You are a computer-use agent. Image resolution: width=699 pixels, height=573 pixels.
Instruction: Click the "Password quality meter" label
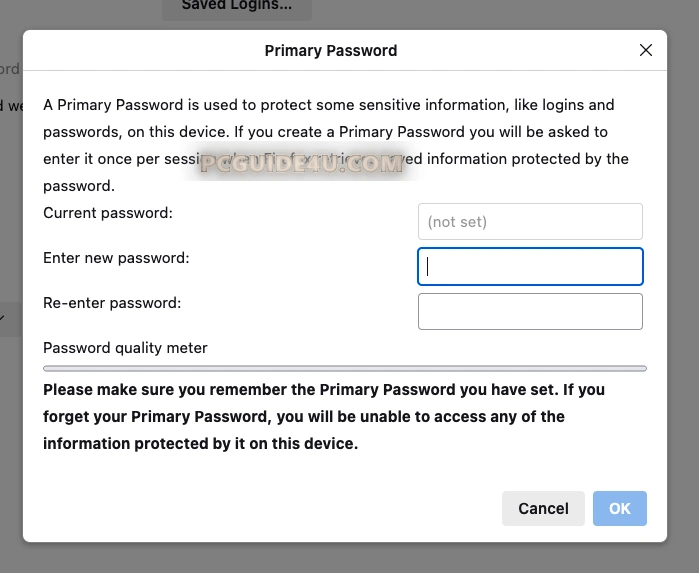coord(125,348)
